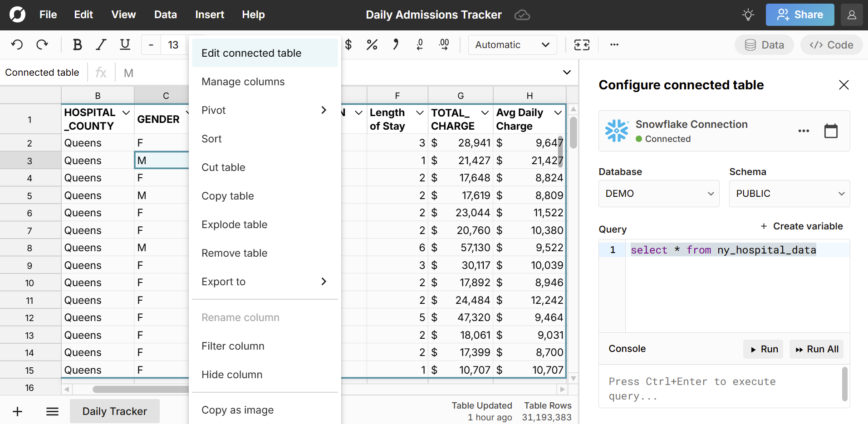Toggle underline formatting

125,44
